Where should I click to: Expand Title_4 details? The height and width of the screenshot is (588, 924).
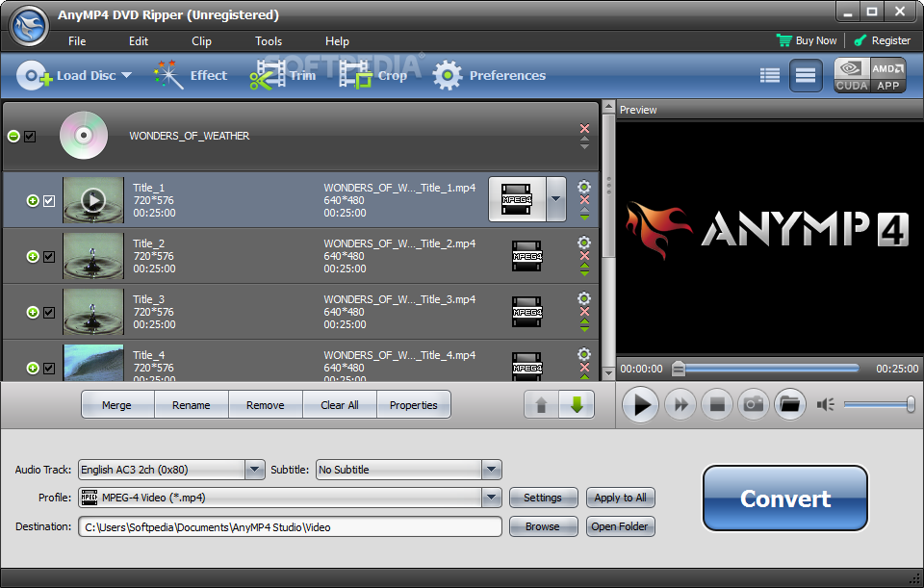coord(33,369)
